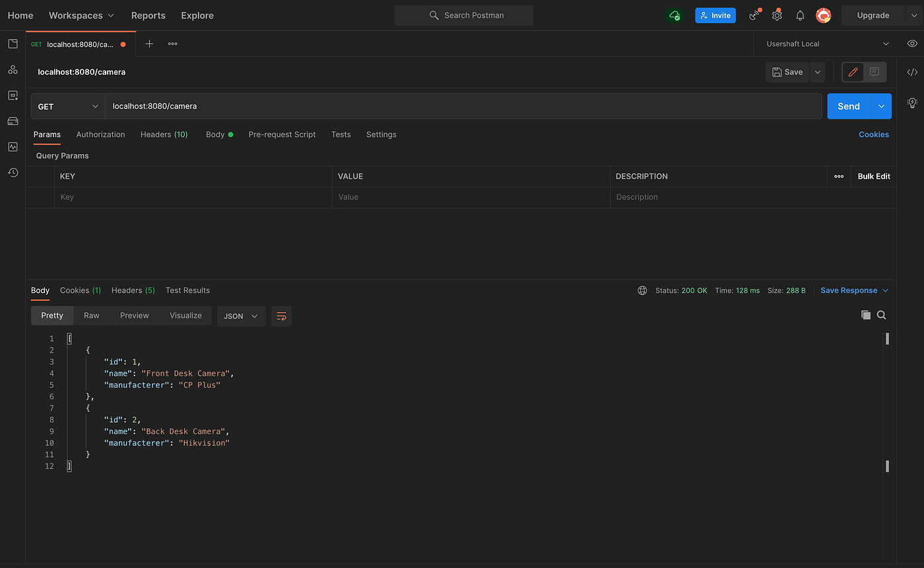Image resolution: width=924 pixels, height=568 pixels.
Task: Switch to comment mode on the request
Action: point(874,72)
